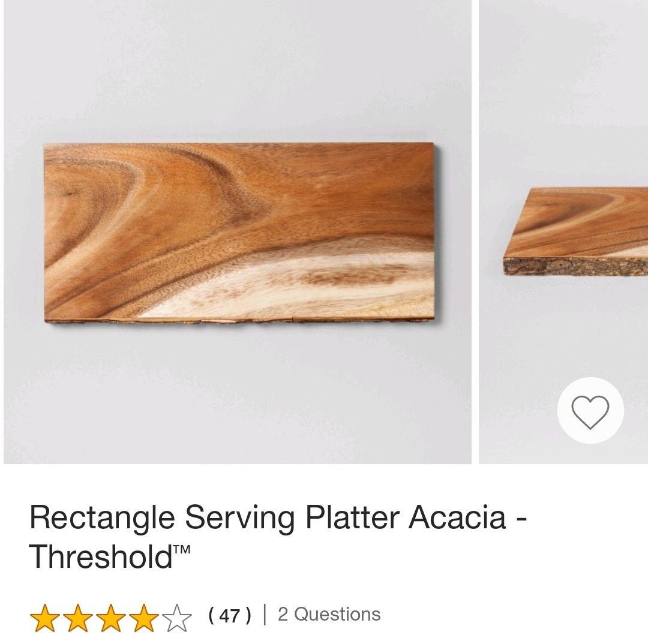Screen dimensions: 648x644
Task: Open the 2 Questions link
Action: [x=329, y=614]
